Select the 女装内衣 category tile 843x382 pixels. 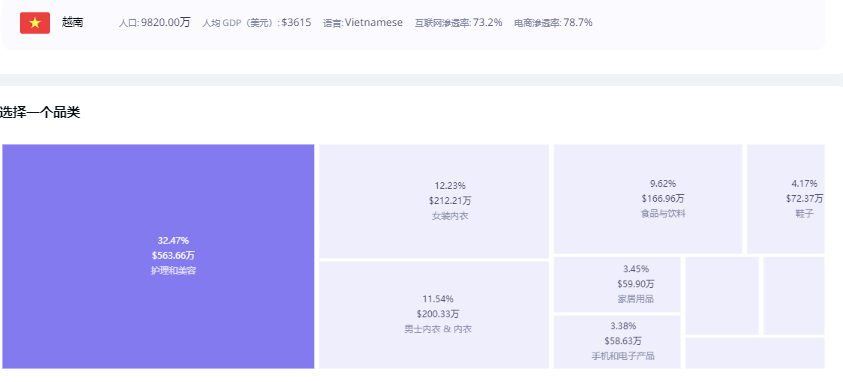tap(434, 201)
